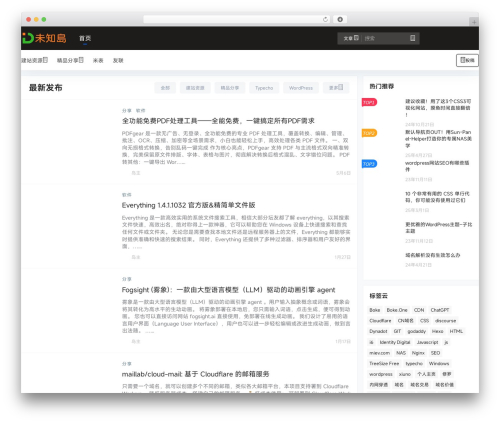Click the browser address bar
This screenshot has width=500, height=423.
[x=233, y=19]
